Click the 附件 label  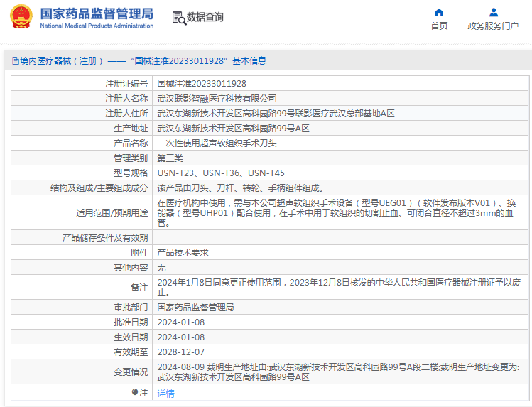[x=139, y=252]
